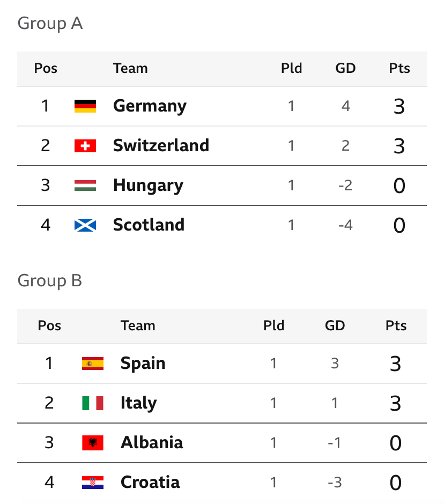Click the Spain flag icon
The width and height of the screenshot is (444, 504).
tap(93, 364)
